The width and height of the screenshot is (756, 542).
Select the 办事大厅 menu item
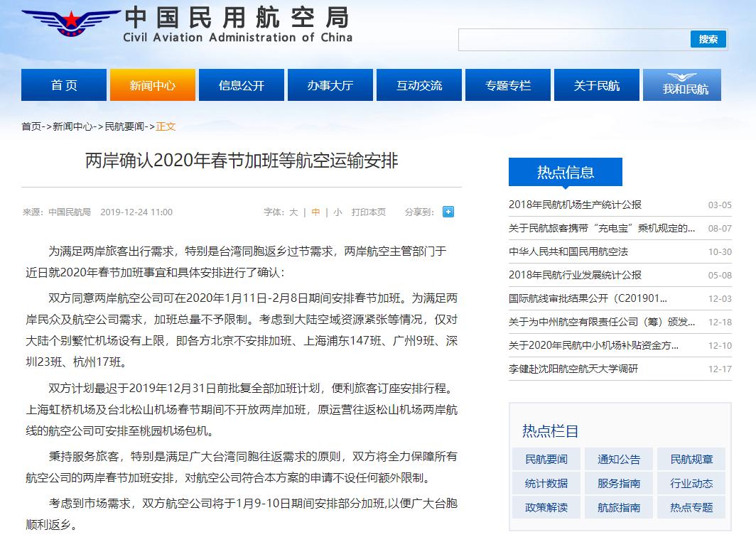click(330, 85)
